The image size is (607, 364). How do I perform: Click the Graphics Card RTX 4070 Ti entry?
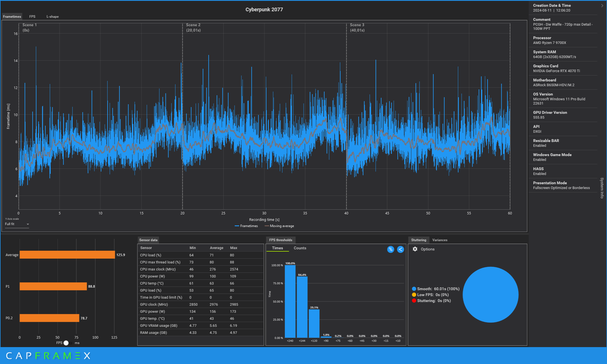[x=563, y=68]
